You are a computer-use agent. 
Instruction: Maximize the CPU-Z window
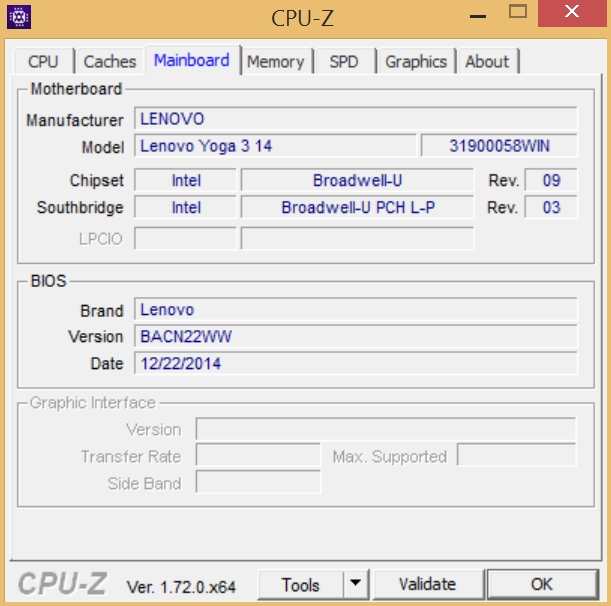point(518,13)
